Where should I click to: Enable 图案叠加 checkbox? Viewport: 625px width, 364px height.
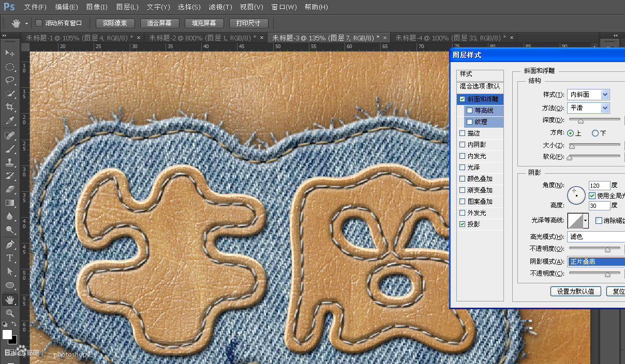point(462,201)
